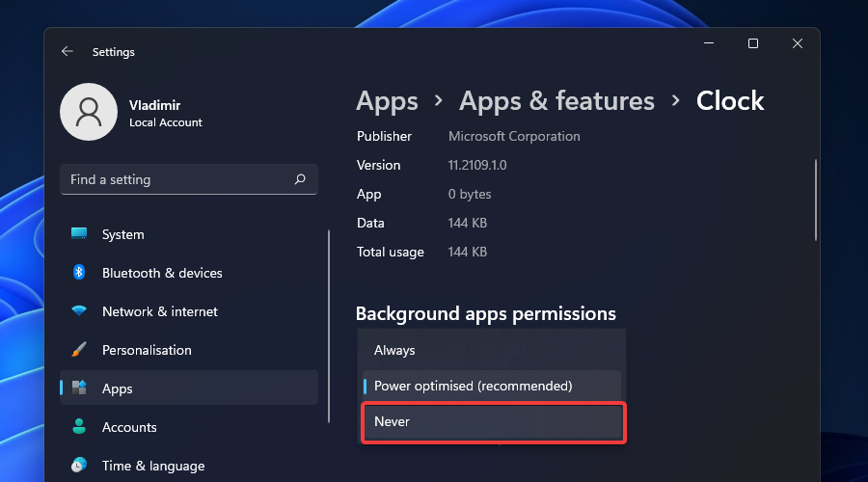Select Always background permission option
The height and width of the screenshot is (482, 868).
coord(492,350)
